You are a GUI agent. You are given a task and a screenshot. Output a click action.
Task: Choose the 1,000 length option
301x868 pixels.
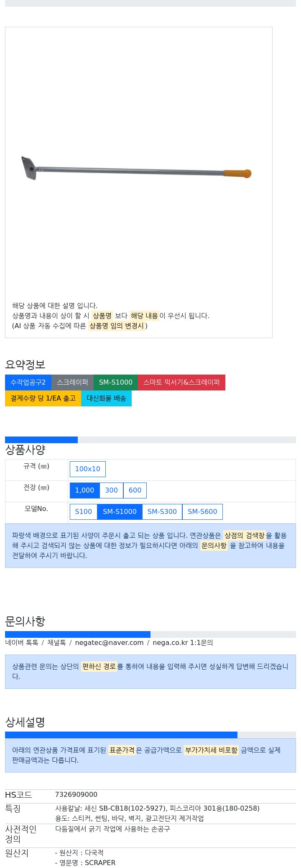click(x=85, y=490)
